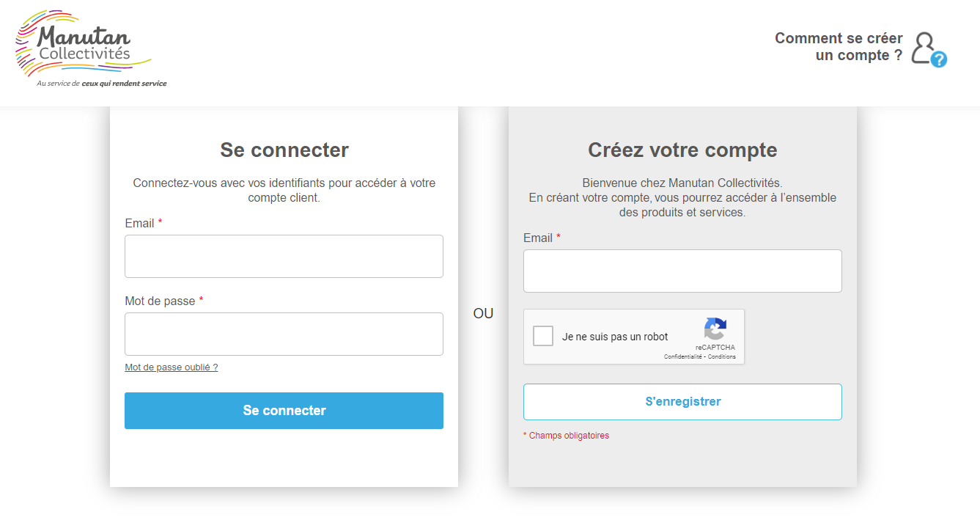The image size is (980, 520).
Task: Click the Email label in the registration form
Action: (538, 238)
